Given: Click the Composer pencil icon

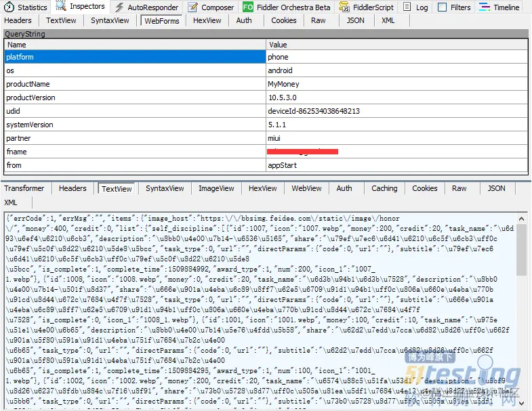Looking at the screenshot, I should point(192,7).
